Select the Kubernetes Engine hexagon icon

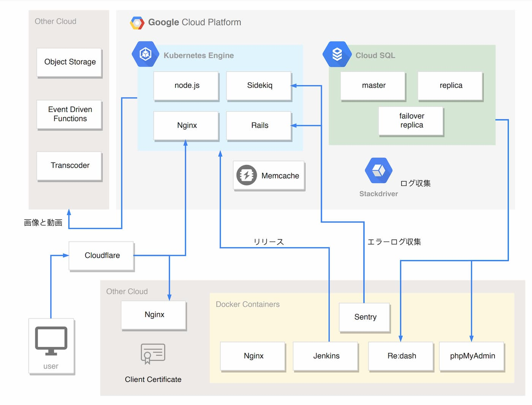pyautogui.click(x=146, y=54)
